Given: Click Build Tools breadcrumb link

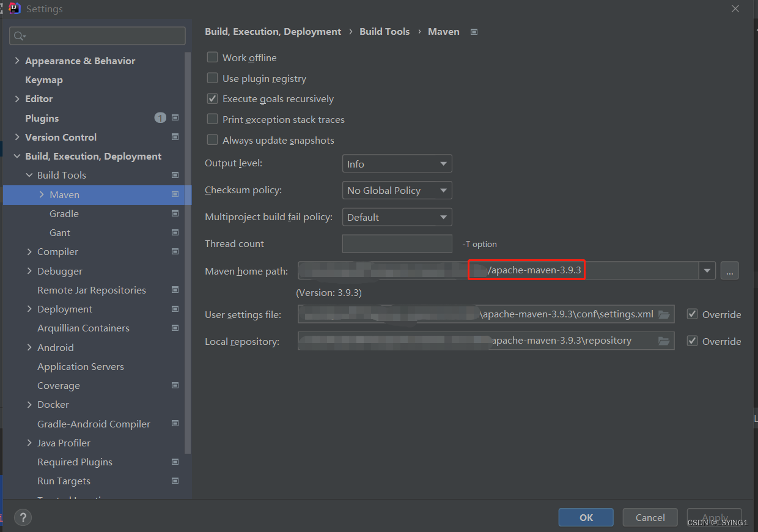Looking at the screenshot, I should (x=385, y=32).
